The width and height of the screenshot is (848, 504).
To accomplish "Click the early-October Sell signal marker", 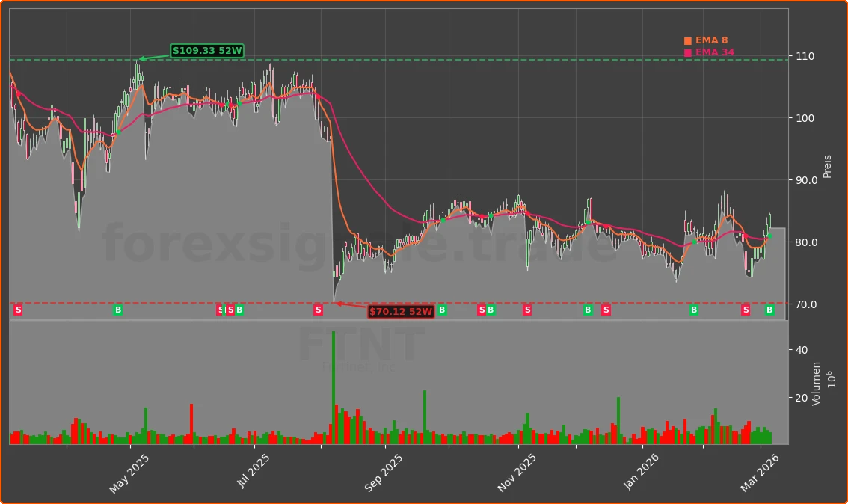I will (481, 310).
